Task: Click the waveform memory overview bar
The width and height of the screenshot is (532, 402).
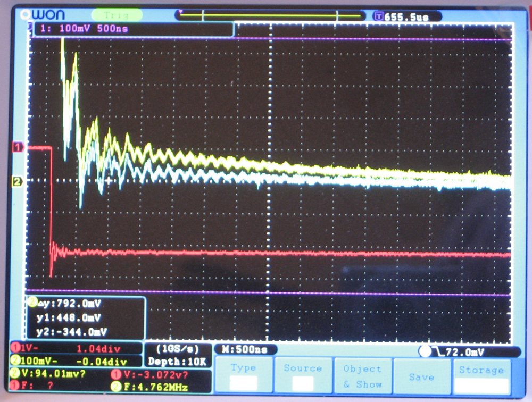Action: (x=270, y=15)
